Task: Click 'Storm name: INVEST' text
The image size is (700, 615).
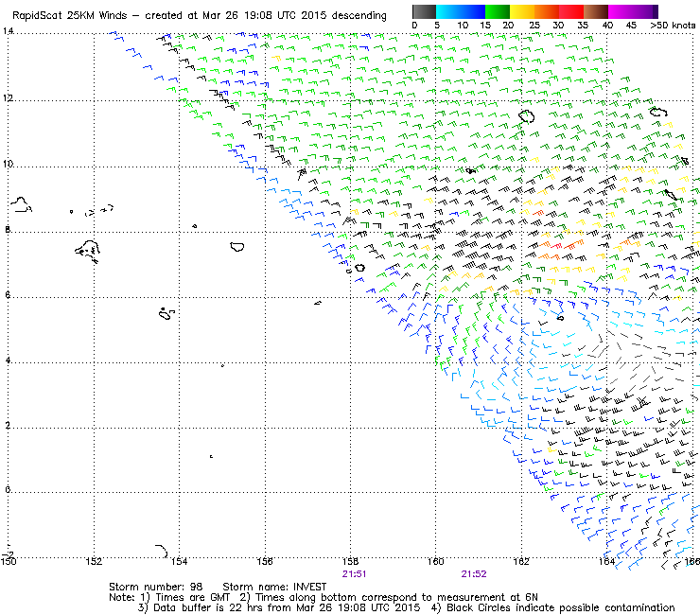Action: [x=274, y=587]
